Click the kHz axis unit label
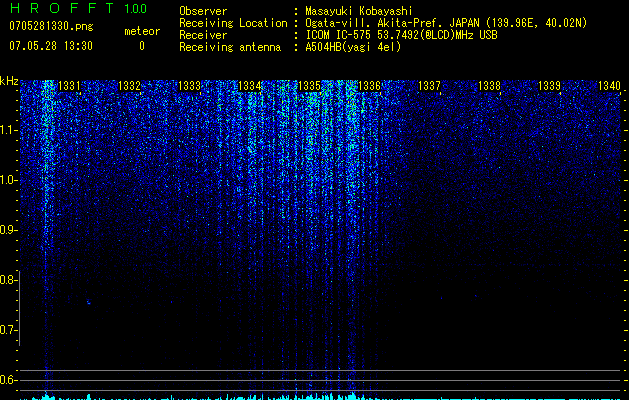 pyautogui.click(x=9, y=81)
